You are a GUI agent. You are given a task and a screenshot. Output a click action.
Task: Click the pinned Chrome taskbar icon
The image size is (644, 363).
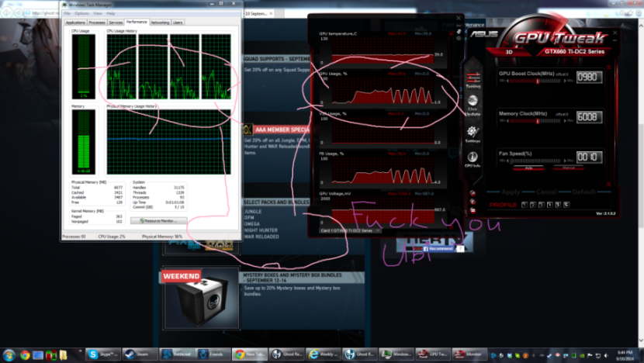25,354
